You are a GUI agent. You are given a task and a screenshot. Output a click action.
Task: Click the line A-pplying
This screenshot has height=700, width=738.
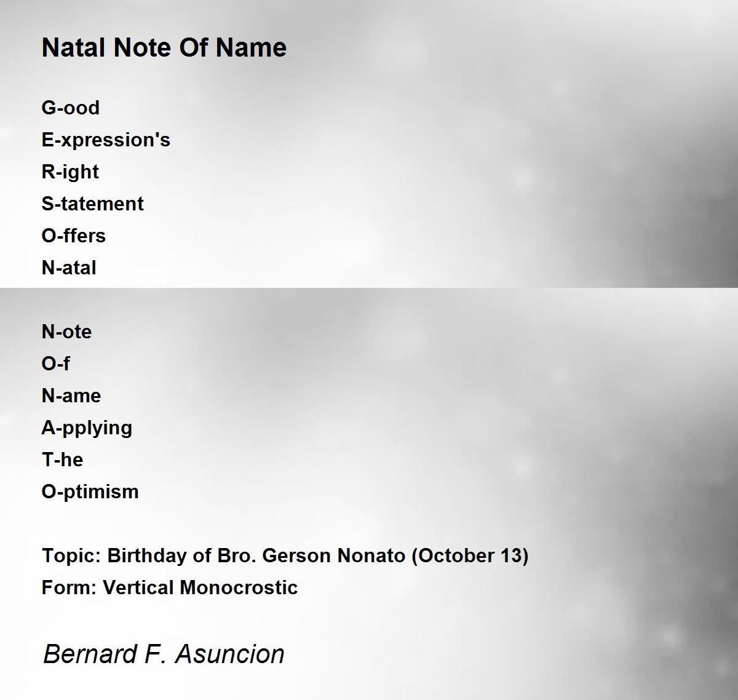[87, 428]
